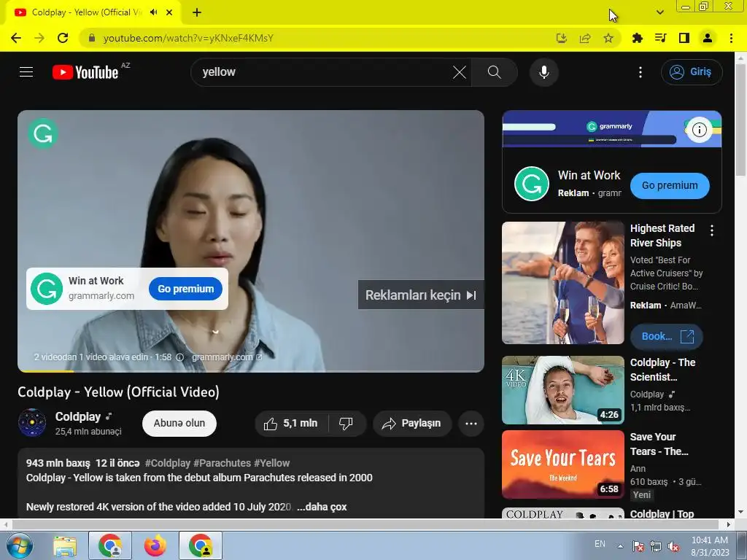Click the Book... button on cruise ad
The image size is (747, 560).
coord(667,336)
